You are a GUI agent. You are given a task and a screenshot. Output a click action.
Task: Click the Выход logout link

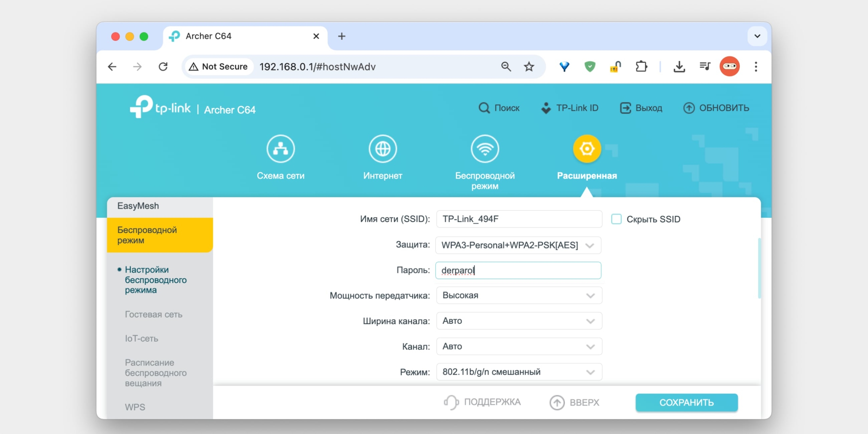pos(641,108)
